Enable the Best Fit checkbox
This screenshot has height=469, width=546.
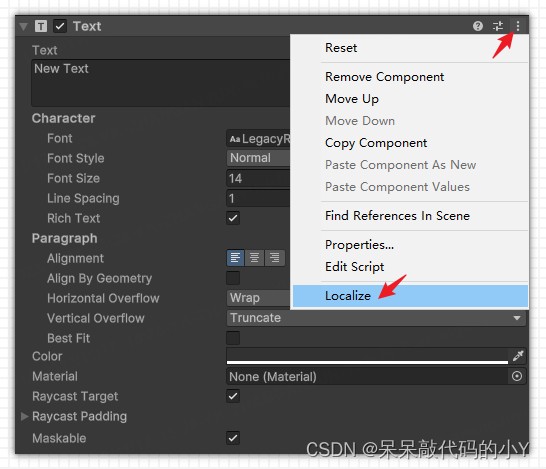pos(233,338)
